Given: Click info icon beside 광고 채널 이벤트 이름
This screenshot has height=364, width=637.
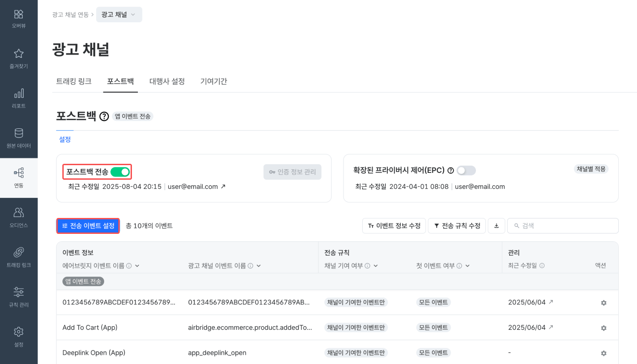Looking at the screenshot, I should coord(251,266).
